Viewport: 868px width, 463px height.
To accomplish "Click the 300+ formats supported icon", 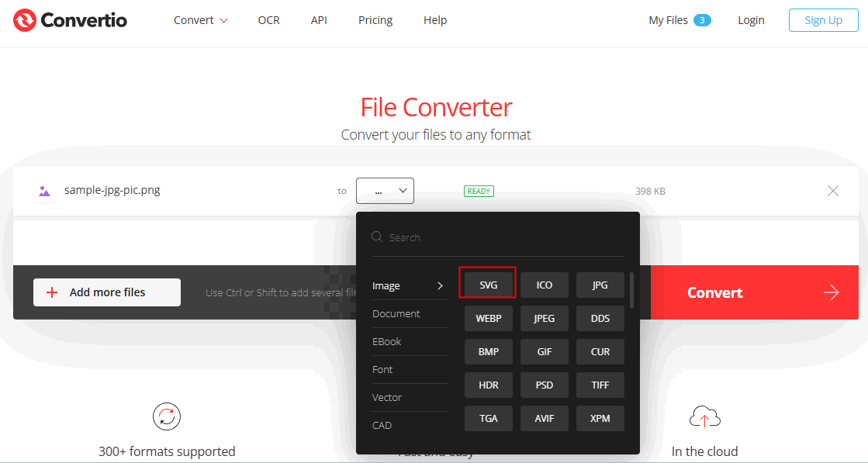I will [x=166, y=416].
